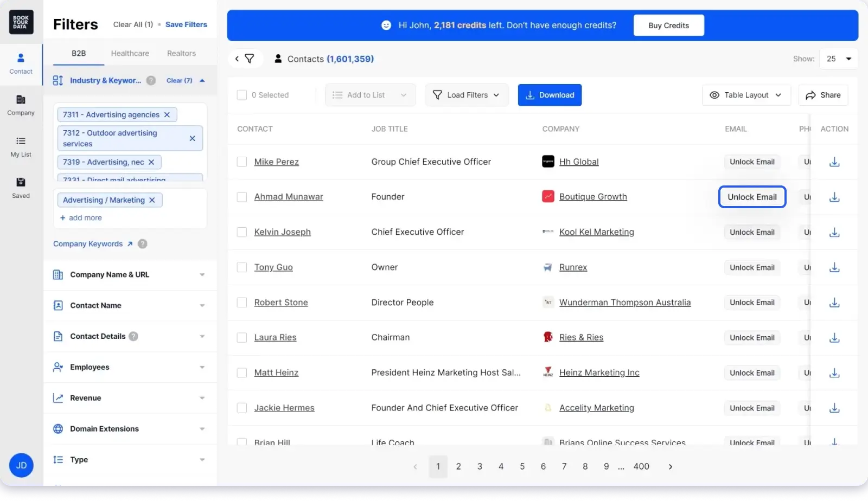Toggle the select-all checkbox near 0 Selected
The image size is (868, 501).
[242, 94]
